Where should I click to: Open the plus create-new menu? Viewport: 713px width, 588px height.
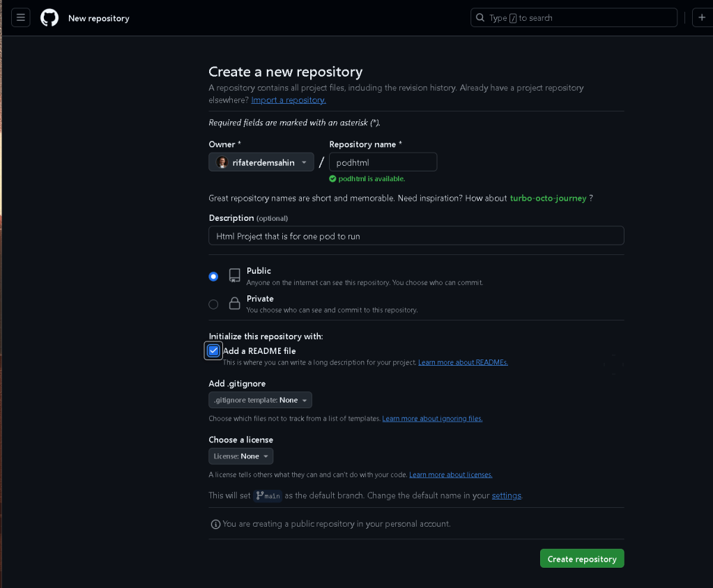702,17
